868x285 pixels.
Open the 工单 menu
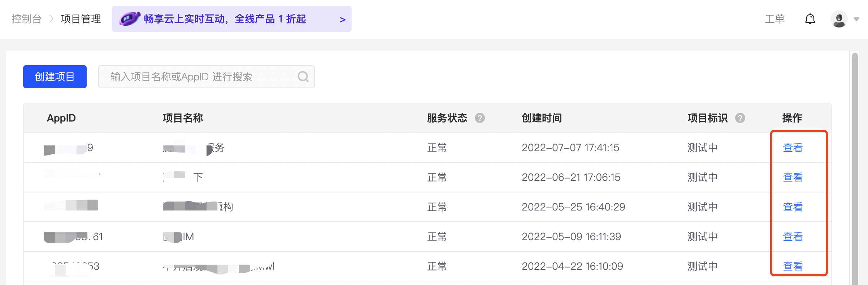click(774, 19)
